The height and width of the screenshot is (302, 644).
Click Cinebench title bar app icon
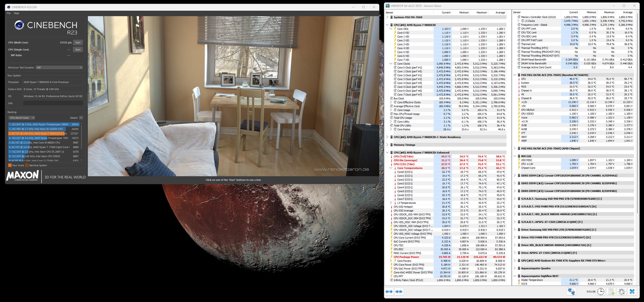tap(9, 7)
